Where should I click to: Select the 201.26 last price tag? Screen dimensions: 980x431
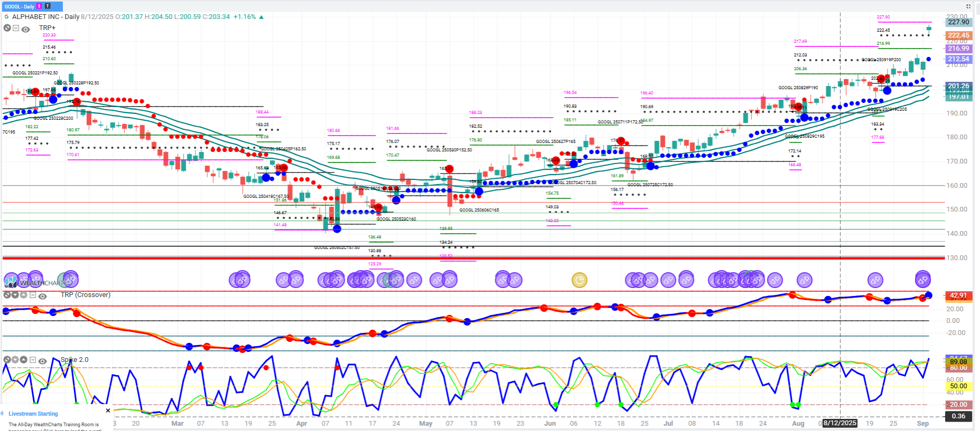click(x=958, y=86)
